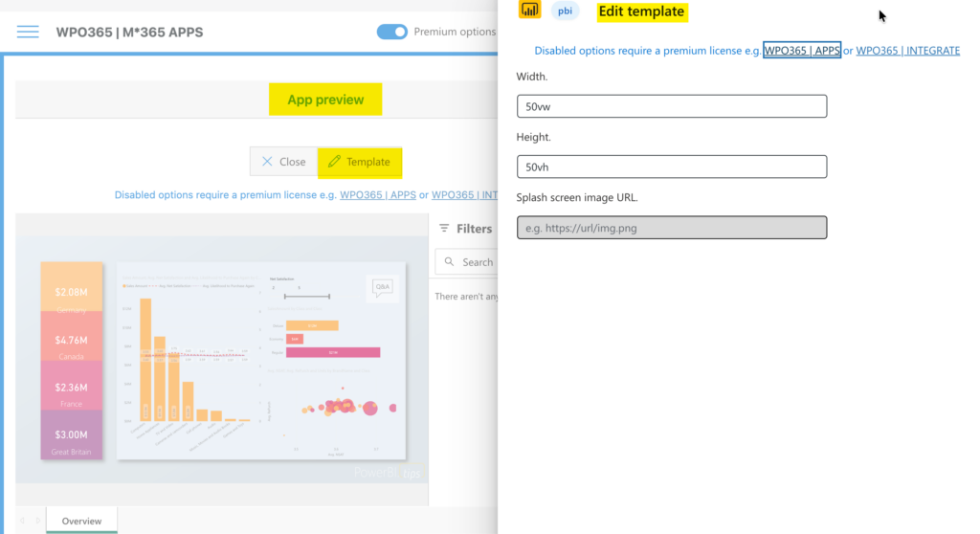Image resolution: width=980 pixels, height=534 pixels.
Task: Click the Edit template heading
Action: (642, 11)
